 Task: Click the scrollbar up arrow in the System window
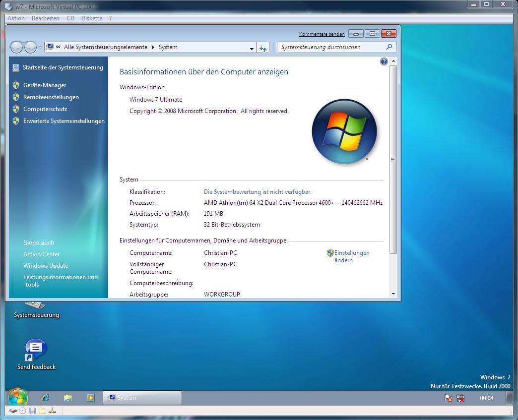(393, 61)
